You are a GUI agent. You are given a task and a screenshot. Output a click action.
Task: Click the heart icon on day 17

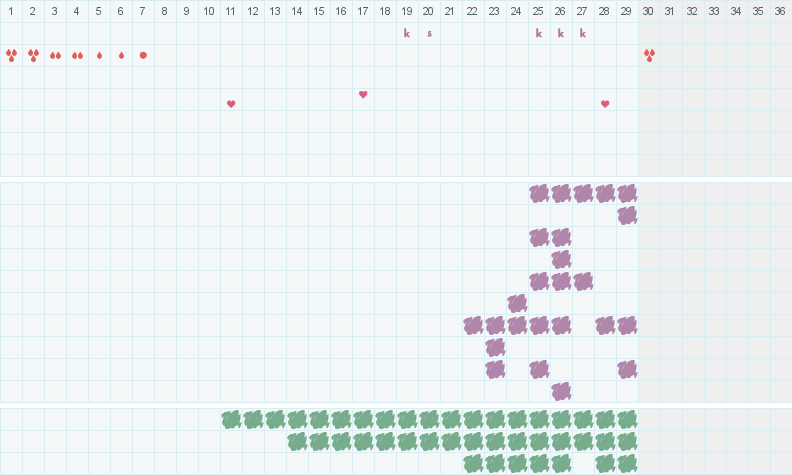[x=363, y=94]
